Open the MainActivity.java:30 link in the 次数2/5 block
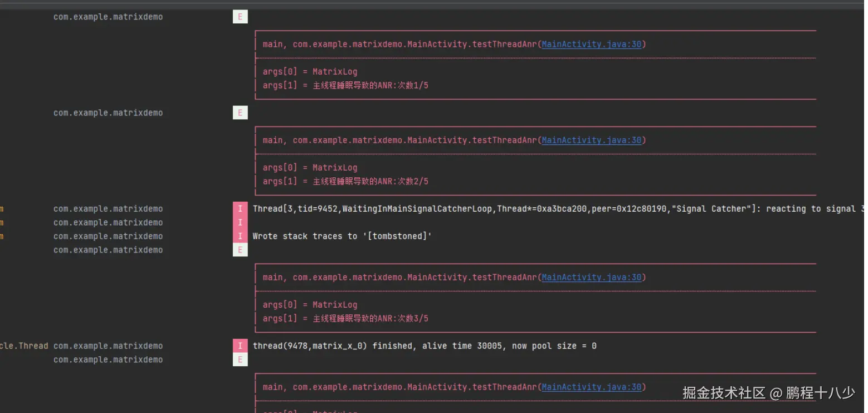 (x=592, y=140)
